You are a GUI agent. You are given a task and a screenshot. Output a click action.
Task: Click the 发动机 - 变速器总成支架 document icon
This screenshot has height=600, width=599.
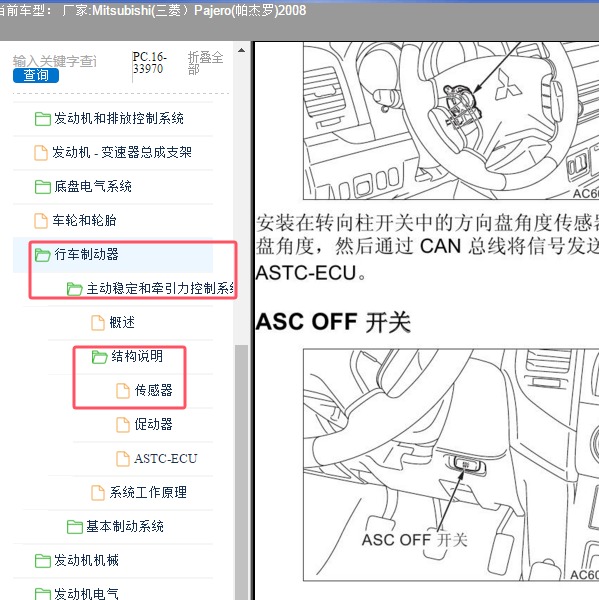[x=41, y=153]
